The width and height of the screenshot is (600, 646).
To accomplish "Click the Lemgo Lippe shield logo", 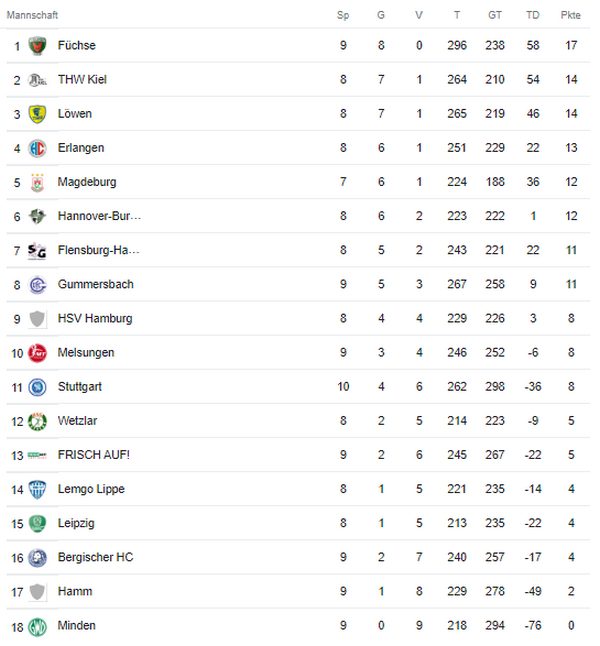I will click(x=38, y=489).
